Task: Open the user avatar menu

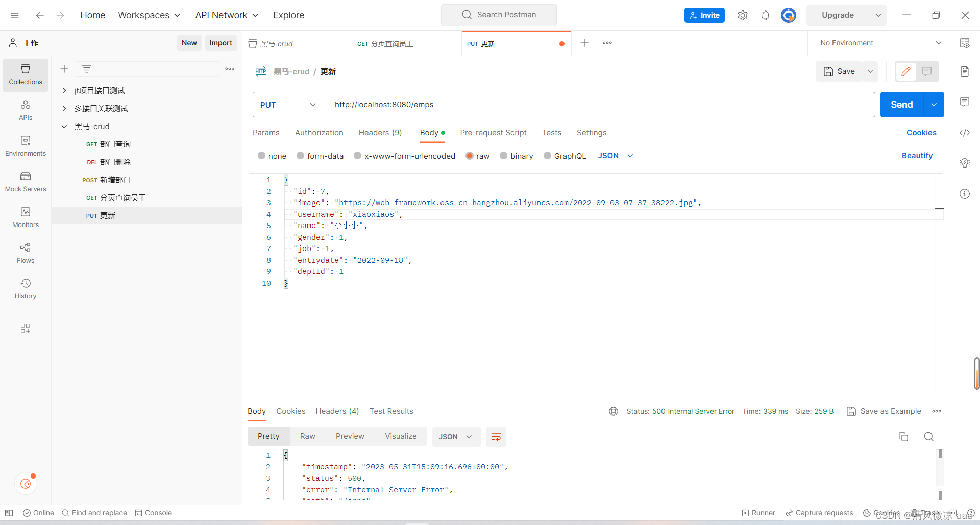Action: click(x=789, y=15)
